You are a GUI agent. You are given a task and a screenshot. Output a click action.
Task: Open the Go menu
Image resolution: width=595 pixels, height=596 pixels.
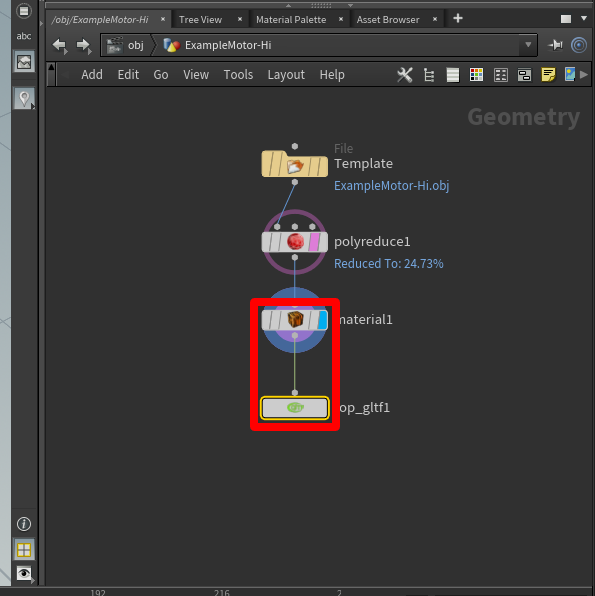(161, 74)
